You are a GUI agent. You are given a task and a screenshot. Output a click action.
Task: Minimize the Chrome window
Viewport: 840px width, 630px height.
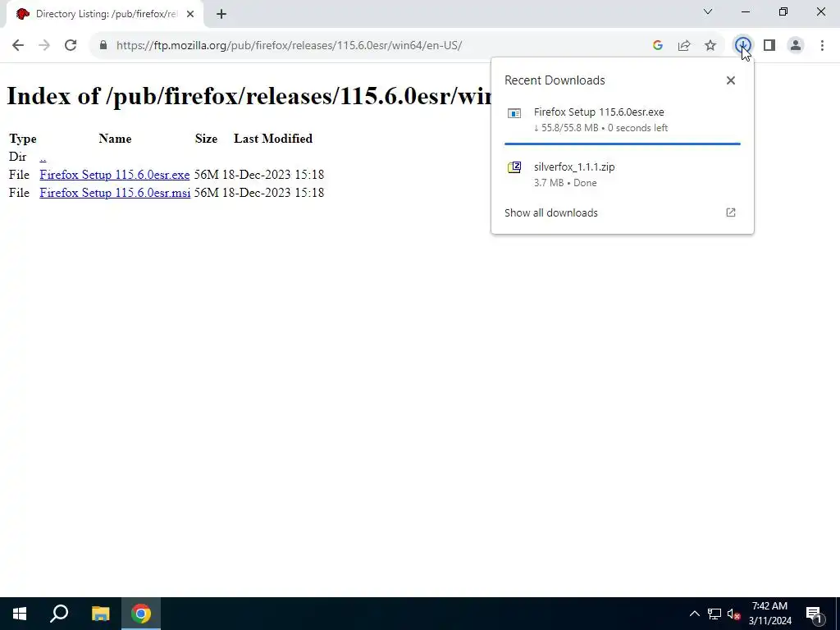click(746, 11)
